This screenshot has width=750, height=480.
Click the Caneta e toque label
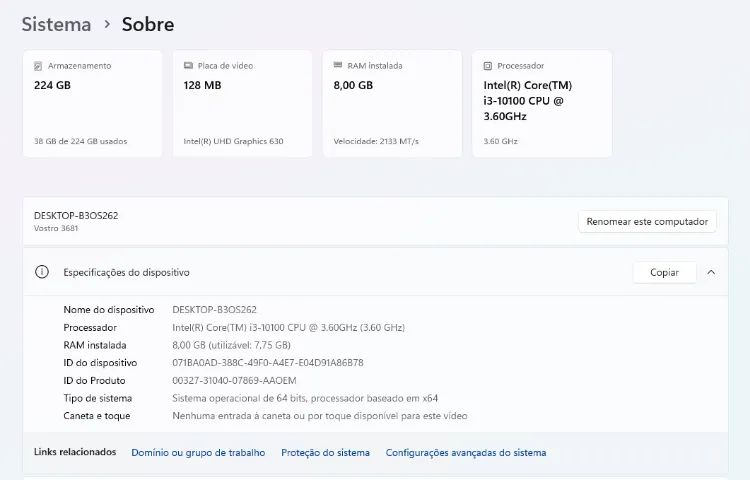click(97, 416)
